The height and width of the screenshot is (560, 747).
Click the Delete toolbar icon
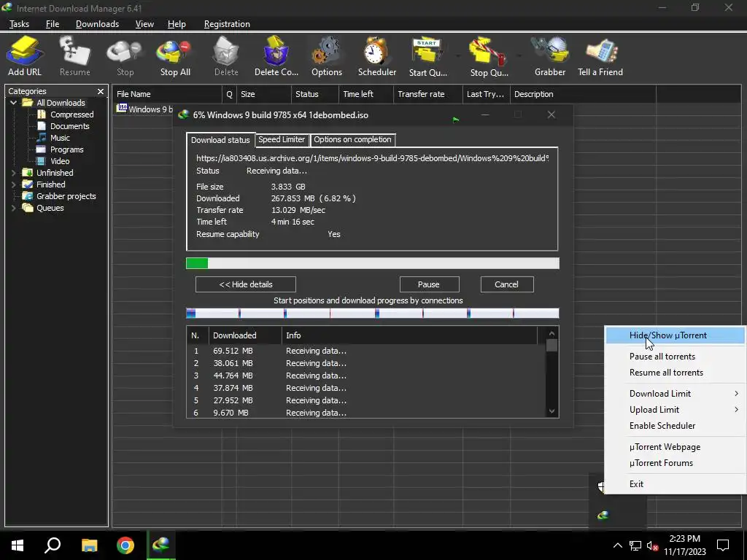point(226,56)
